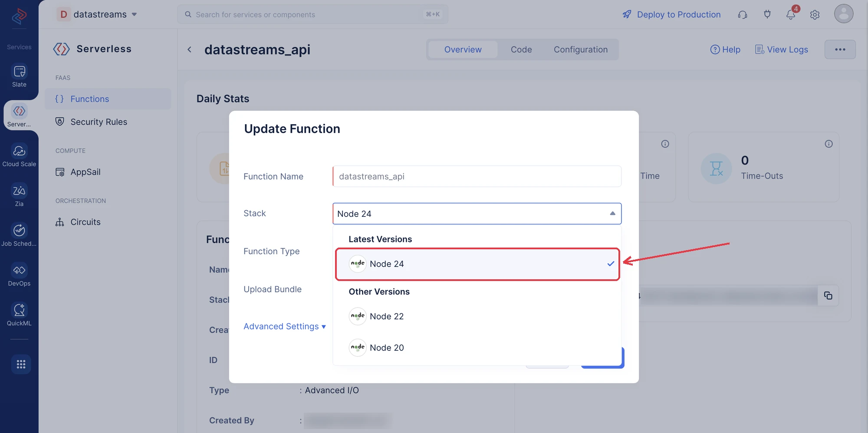868x433 pixels.
Task: Expand Advanced Settings
Action: tap(285, 326)
